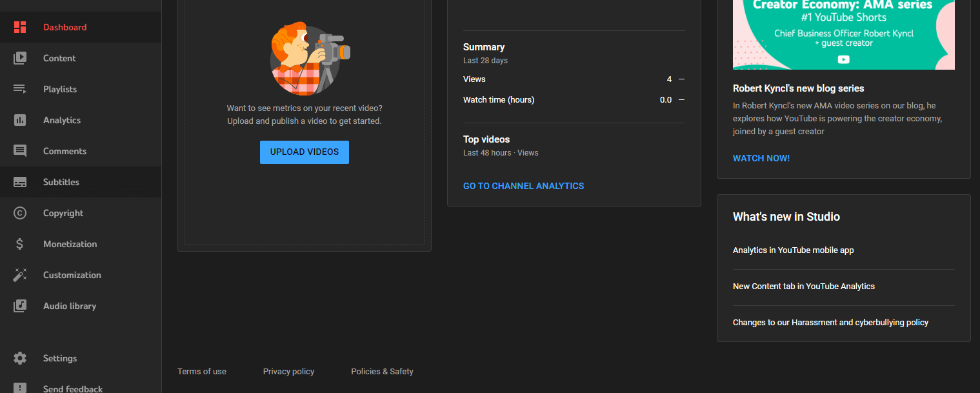Select Subtitles in the sidebar

point(61,182)
